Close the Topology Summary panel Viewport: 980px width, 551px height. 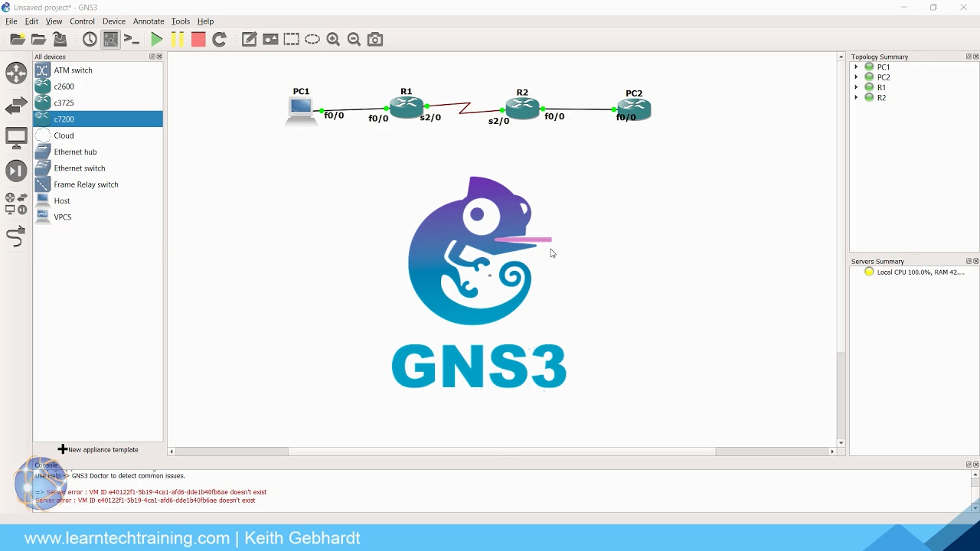click(975, 57)
